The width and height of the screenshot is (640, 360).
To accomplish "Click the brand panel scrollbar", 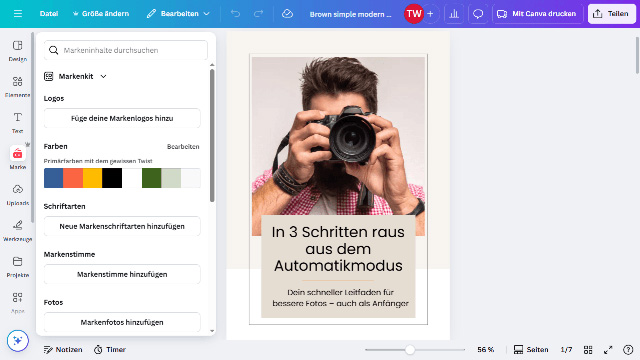I will click(212, 135).
